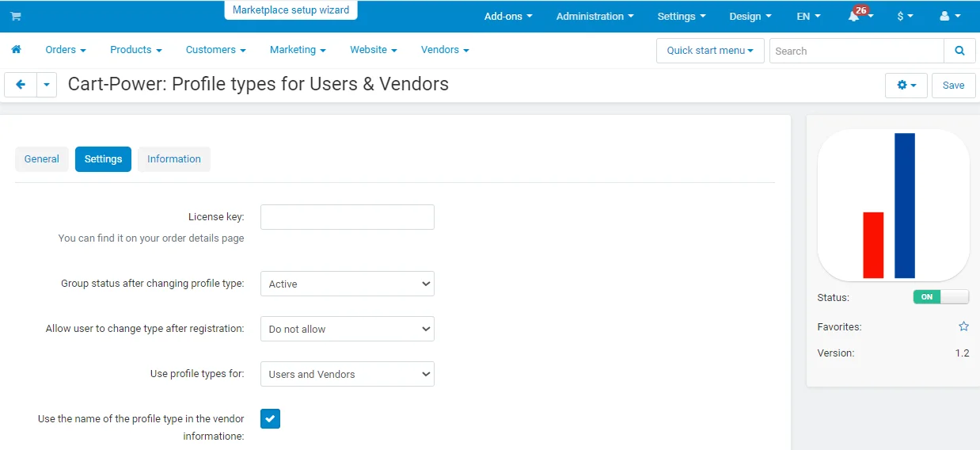
Task: Click the shopping cart icon in top bar
Action: 15,16
